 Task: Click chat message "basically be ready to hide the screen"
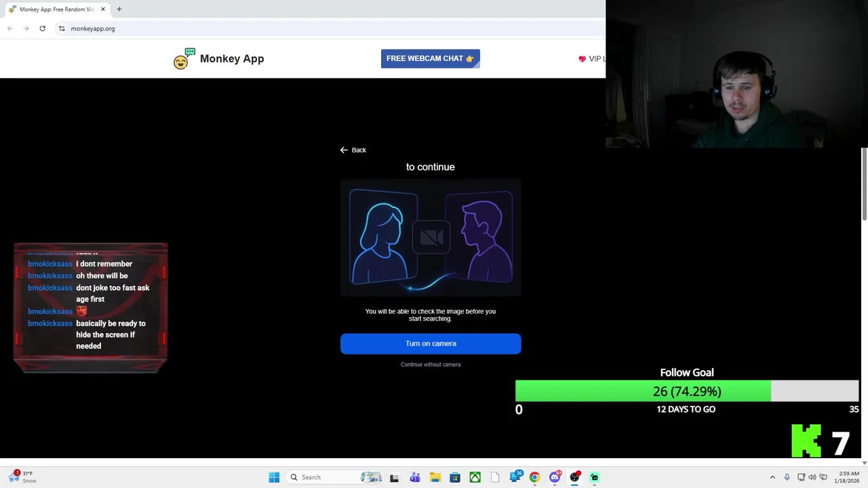(111, 335)
